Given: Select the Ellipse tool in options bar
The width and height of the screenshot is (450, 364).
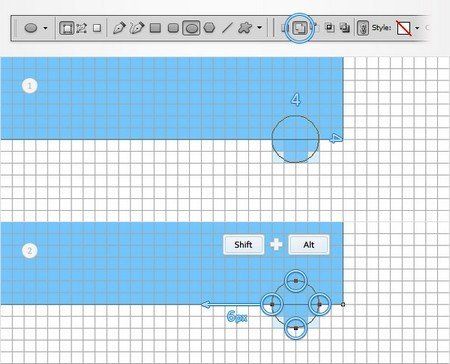Looking at the screenshot, I should [x=191, y=28].
